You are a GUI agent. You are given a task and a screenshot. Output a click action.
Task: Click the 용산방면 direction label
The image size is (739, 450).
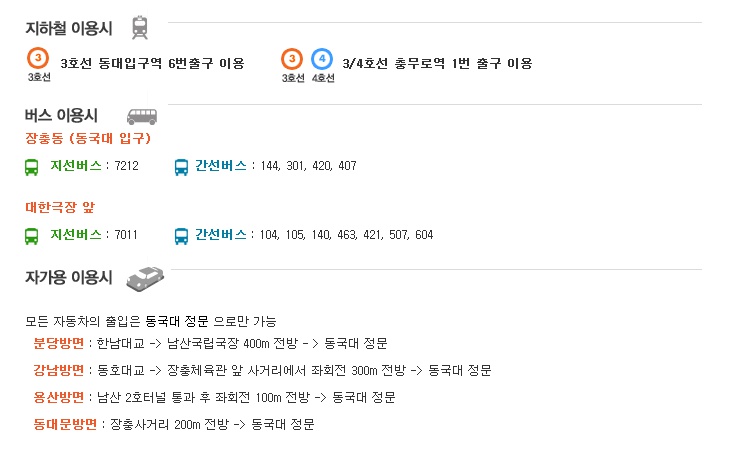(x=58, y=397)
